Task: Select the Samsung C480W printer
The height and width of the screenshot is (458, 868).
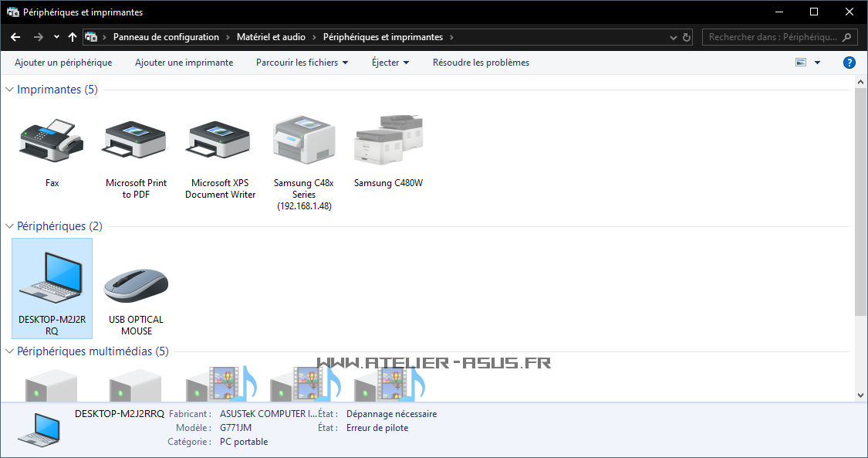Action: click(388, 141)
